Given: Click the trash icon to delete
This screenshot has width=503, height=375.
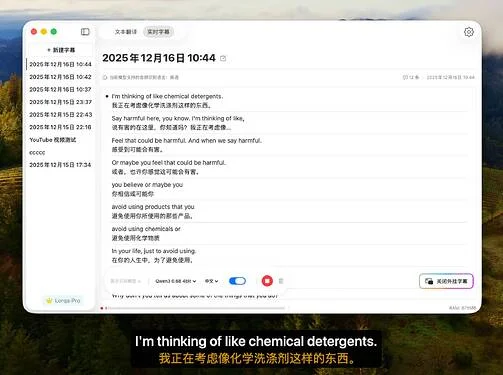Looking at the screenshot, I should [x=281, y=281].
